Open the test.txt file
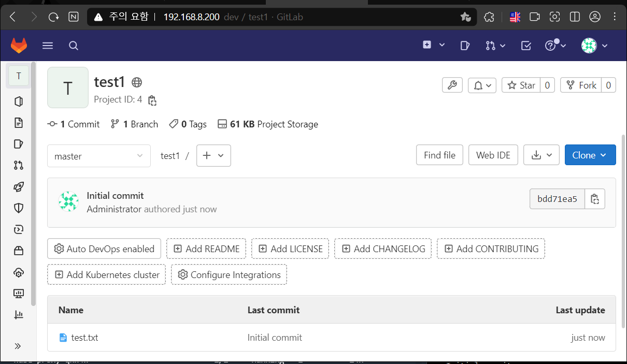This screenshot has height=364, width=627. (x=84, y=338)
